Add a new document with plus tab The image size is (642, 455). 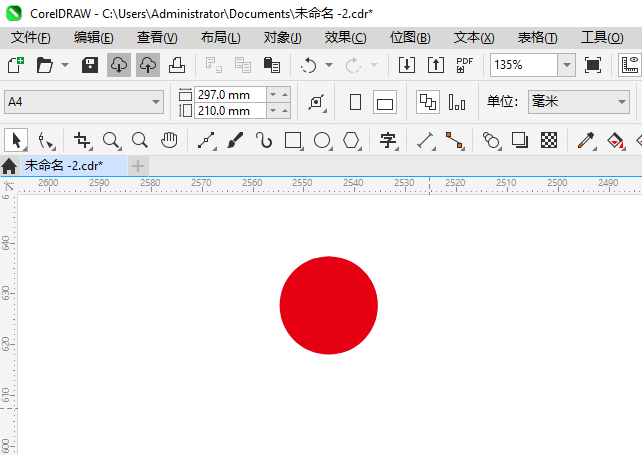pyautogui.click(x=138, y=165)
